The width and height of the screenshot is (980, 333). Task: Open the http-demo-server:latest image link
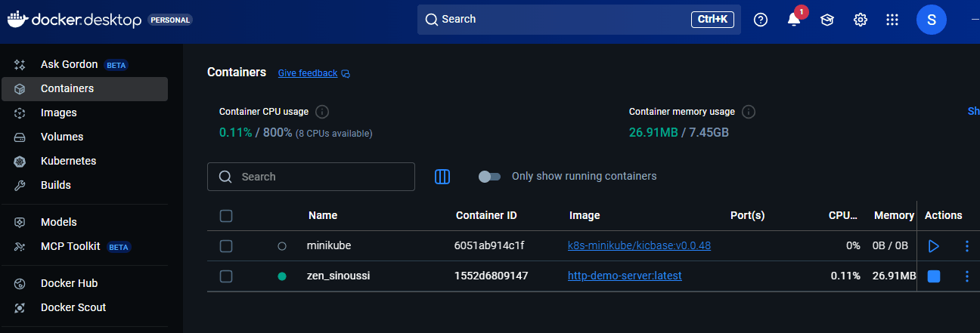coord(625,276)
